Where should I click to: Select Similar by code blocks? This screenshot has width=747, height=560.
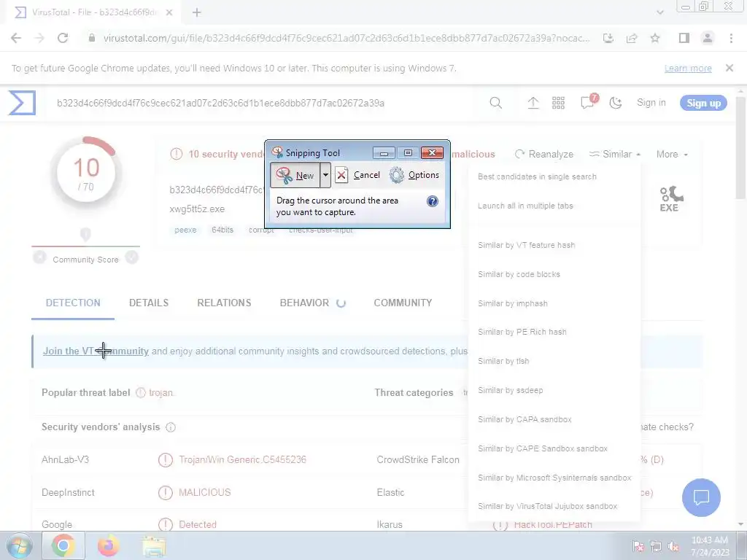519,274
